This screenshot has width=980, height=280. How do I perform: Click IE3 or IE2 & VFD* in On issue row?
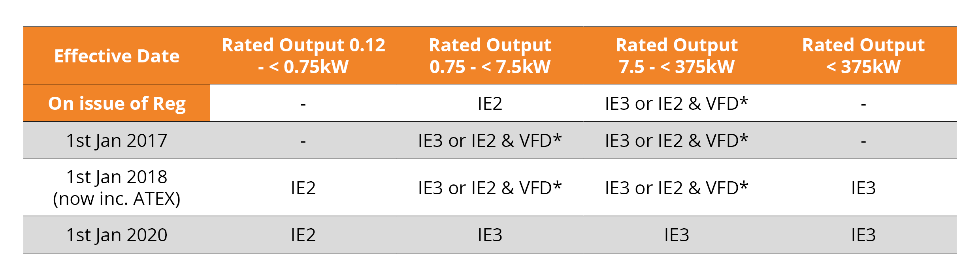click(677, 103)
